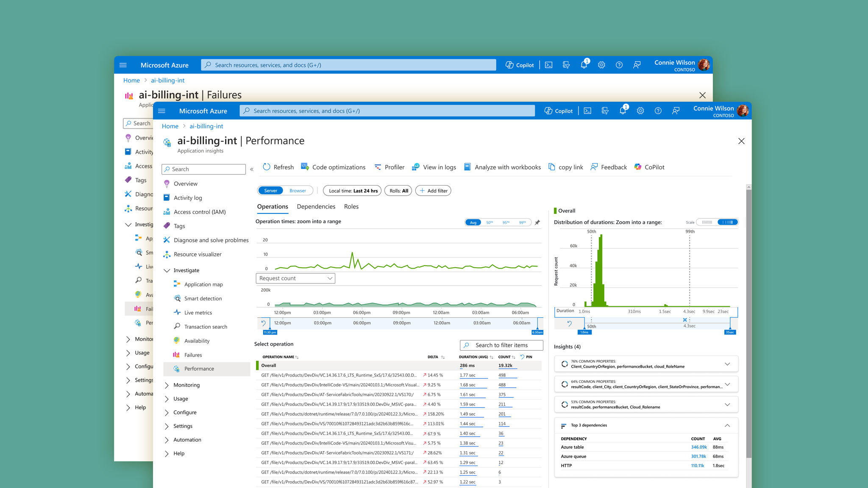Open the notifications bell in the front window
Viewport: 868px width, 488px height.
(622, 111)
